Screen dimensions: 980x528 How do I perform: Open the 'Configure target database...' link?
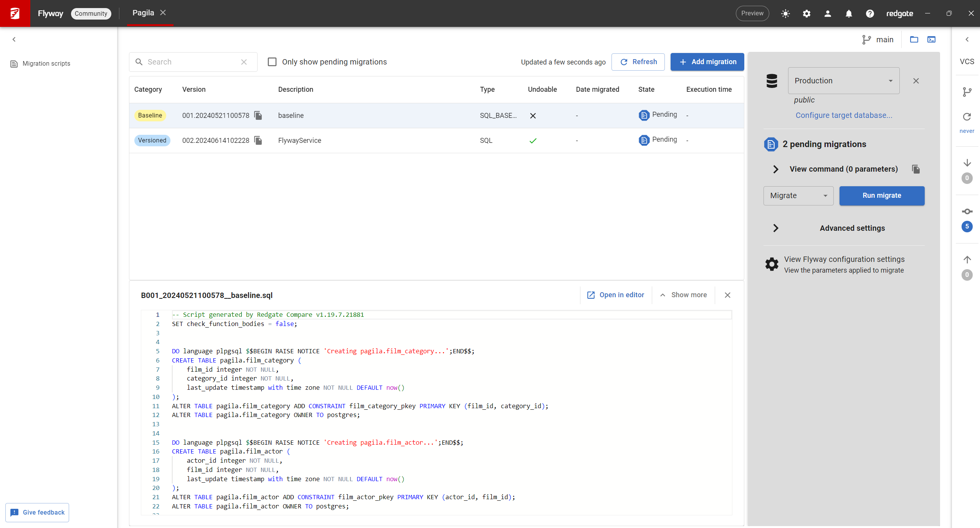[843, 115]
